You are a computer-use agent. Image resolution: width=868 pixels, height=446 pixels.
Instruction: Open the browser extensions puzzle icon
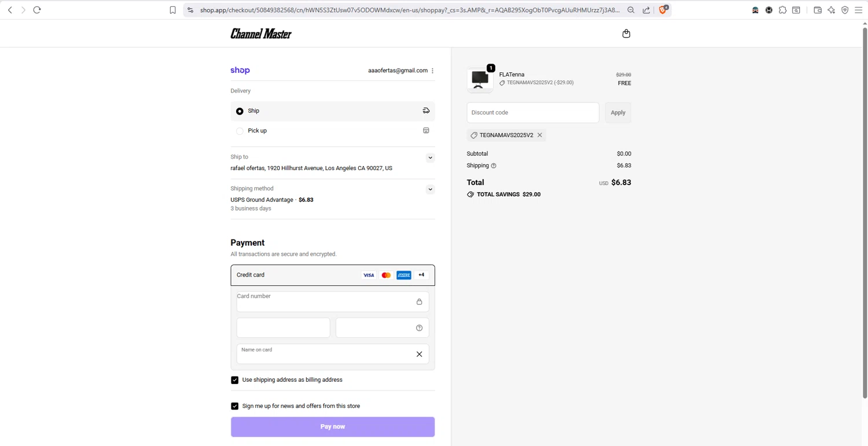(x=782, y=10)
